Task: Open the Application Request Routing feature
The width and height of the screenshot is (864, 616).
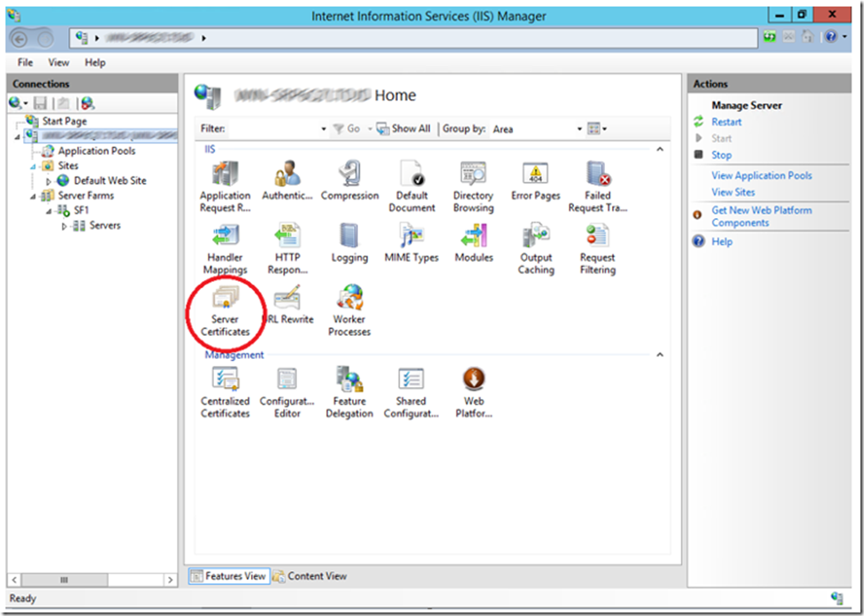Action: [225, 186]
